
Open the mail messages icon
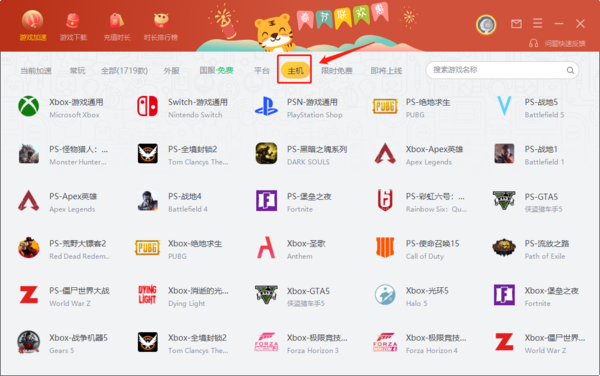tap(516, 24)
